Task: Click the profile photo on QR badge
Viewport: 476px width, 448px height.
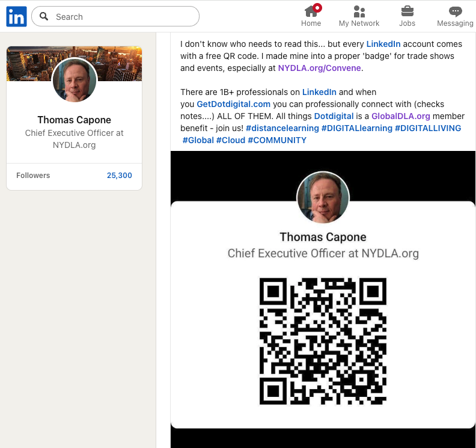Action: click(323, 198)
